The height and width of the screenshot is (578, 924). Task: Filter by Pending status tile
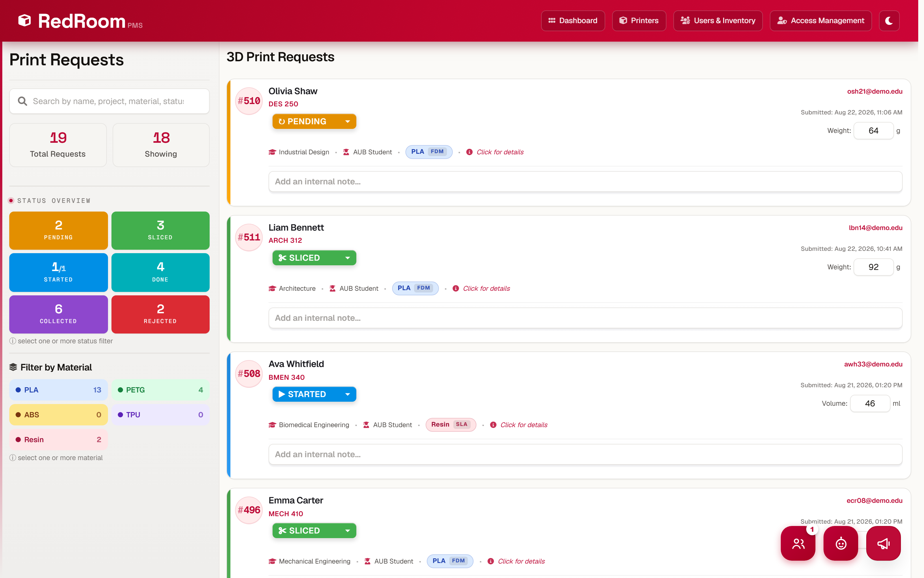point(58,231)
